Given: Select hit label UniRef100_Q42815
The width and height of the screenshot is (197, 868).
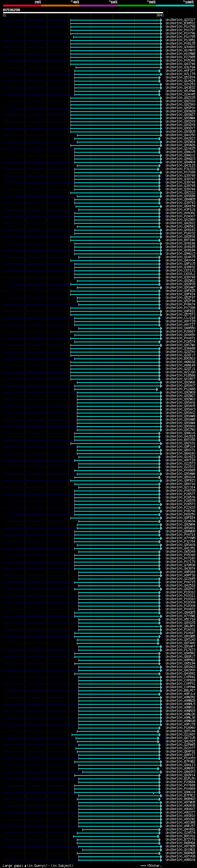Looking at the screenshot, I should [180, 436].
